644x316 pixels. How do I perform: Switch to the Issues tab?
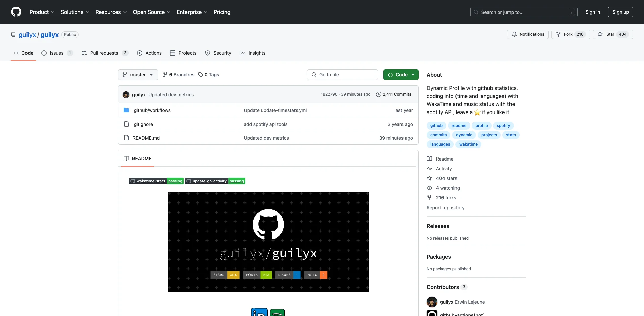tap(57, 53)
